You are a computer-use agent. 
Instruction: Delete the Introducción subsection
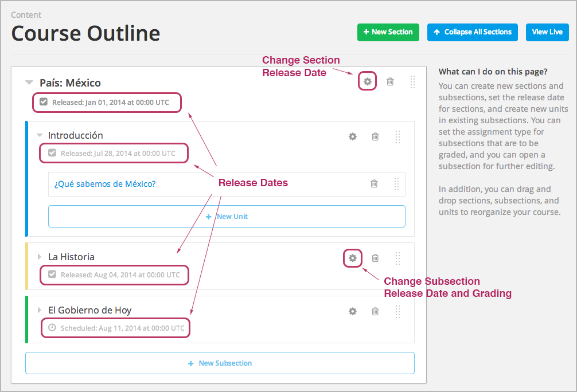pyautogui.click(x=375, y=137)
